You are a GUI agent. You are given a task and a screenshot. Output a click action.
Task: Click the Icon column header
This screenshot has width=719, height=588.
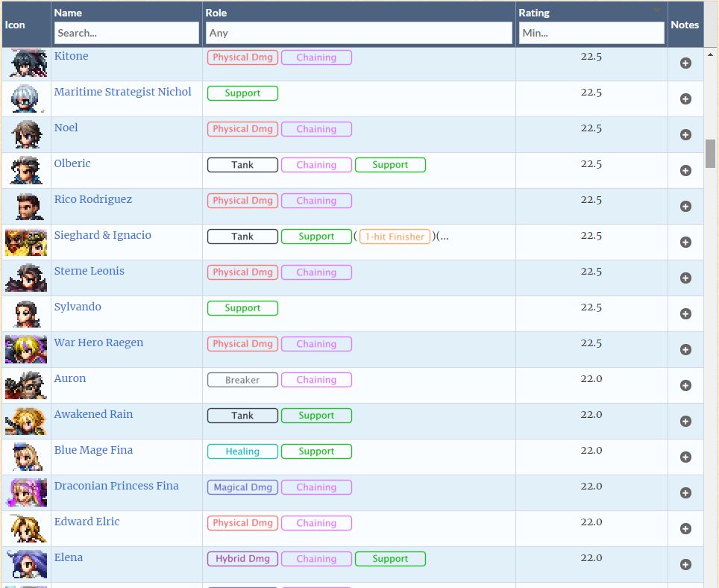pos(15,25)
